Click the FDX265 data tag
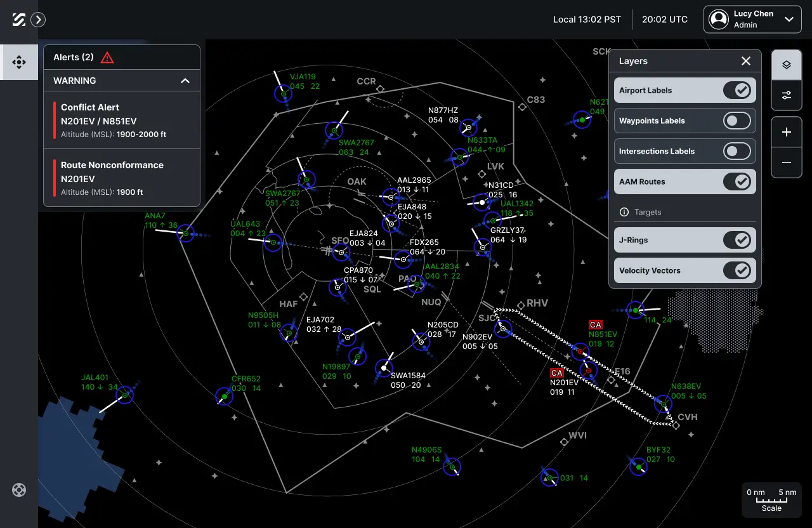This screenshot has width=812, height=528. click(x=427, y=247)
